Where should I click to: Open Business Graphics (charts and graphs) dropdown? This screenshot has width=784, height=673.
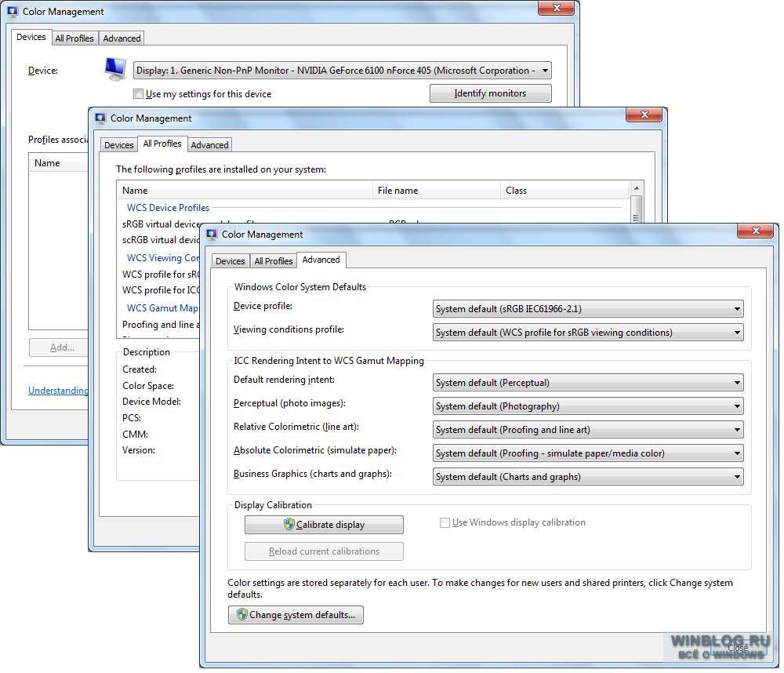pyautogui.click(x=588, y=477)
